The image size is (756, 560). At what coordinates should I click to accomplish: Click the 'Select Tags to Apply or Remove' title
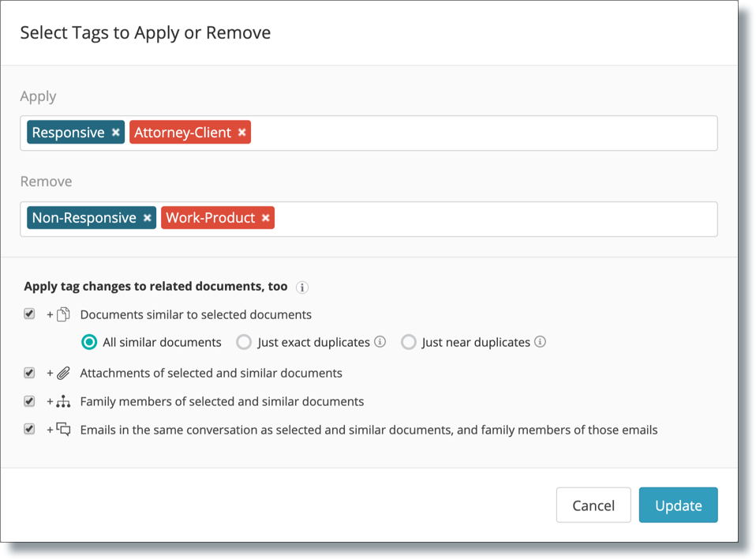pyautogui.click(x=146, y=33)
